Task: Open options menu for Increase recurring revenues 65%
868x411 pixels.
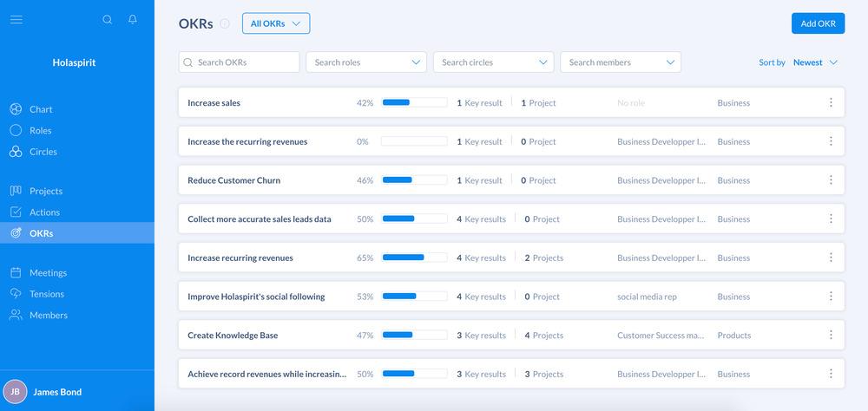Action: 831,258
